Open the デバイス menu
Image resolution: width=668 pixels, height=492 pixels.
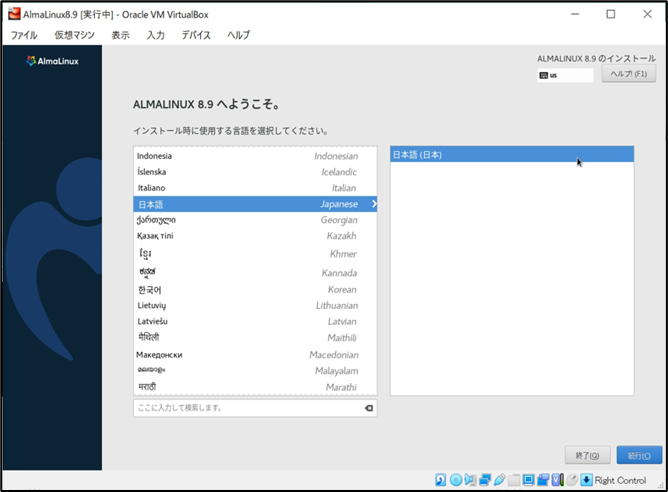pos(196,35)
